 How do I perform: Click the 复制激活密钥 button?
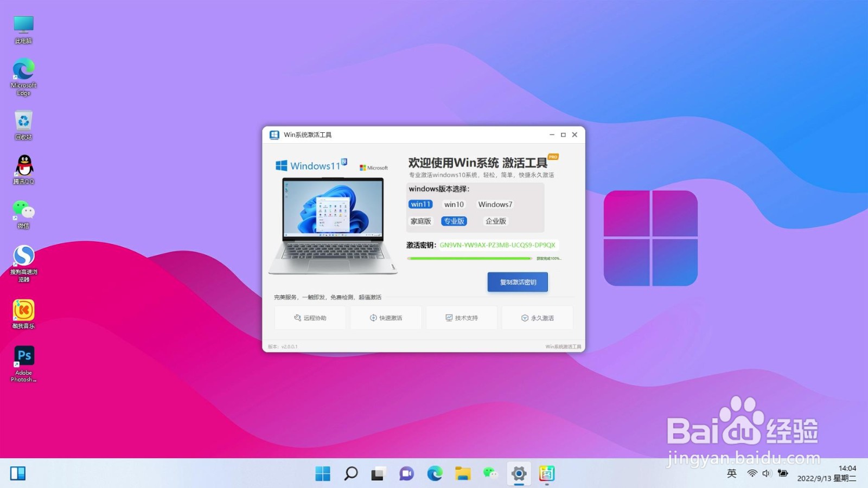[x=518, y=282]
